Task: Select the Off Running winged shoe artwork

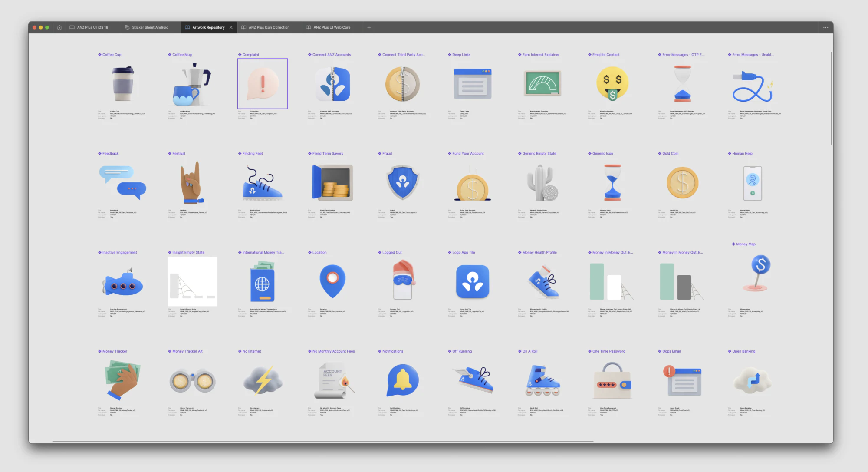Action: pos(473,381)
